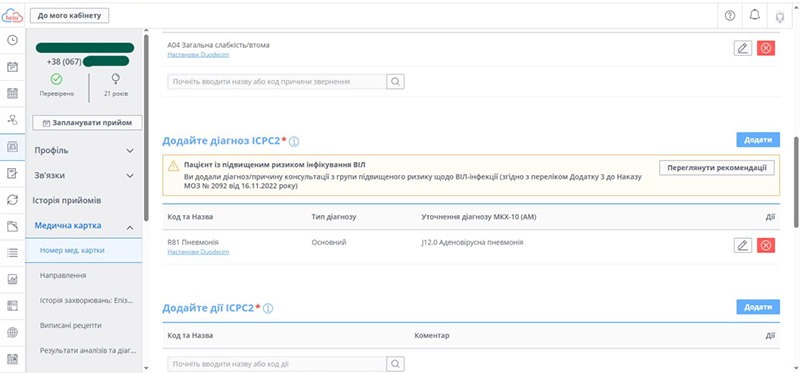Expand the Зв'язки section
Screen dimensions: 800x373
click(x=84, y=176)
